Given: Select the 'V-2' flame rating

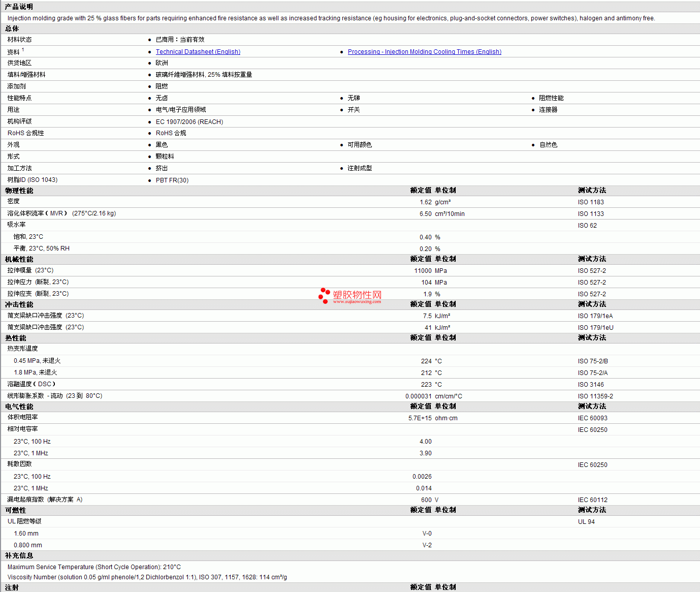Looking at the screenshot, I should pyautogui.click(x=427, y=545).
